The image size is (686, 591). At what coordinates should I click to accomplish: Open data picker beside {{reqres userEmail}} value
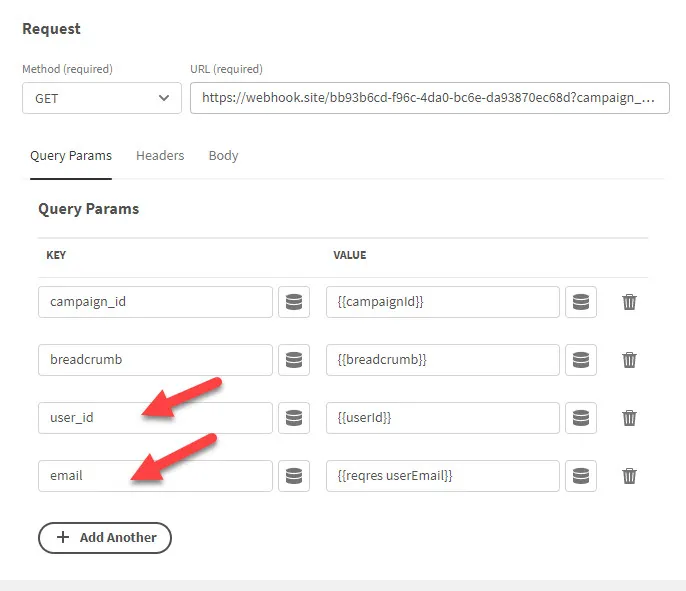pos(581,476)
